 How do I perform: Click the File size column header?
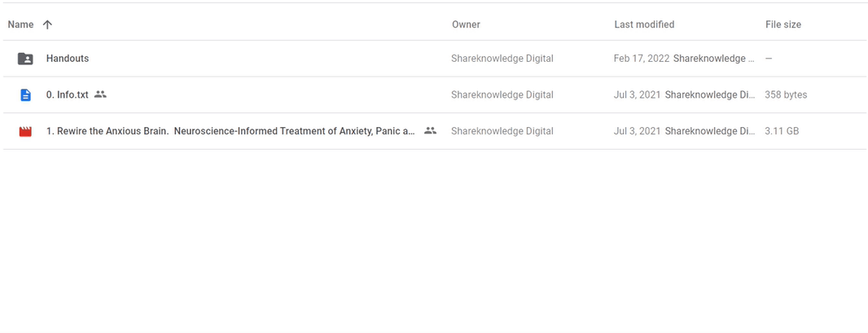click(783, 24)
